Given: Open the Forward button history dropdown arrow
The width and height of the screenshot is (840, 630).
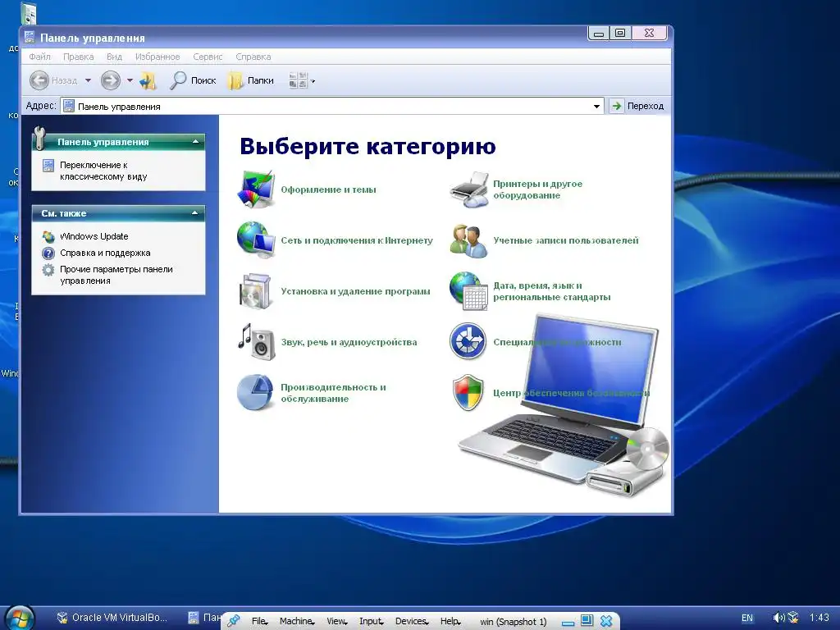Looking at the screenshot, I should pyautogui.click(x=130, y=80).
